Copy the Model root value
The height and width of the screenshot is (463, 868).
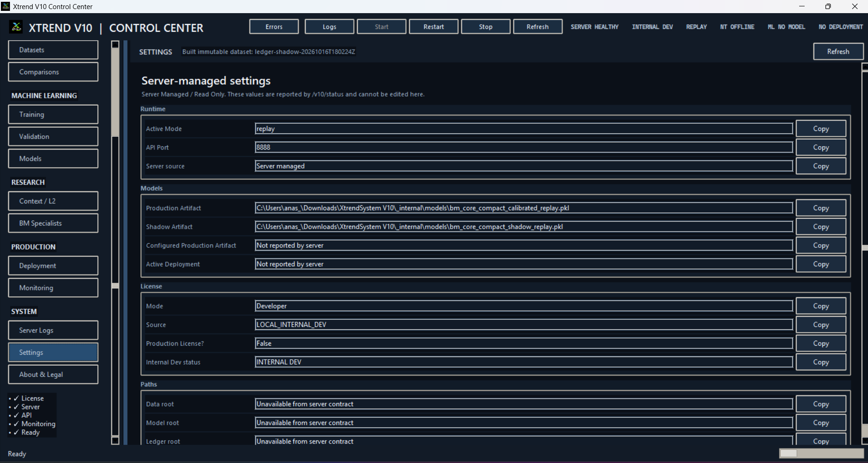(x=821, y=423)
